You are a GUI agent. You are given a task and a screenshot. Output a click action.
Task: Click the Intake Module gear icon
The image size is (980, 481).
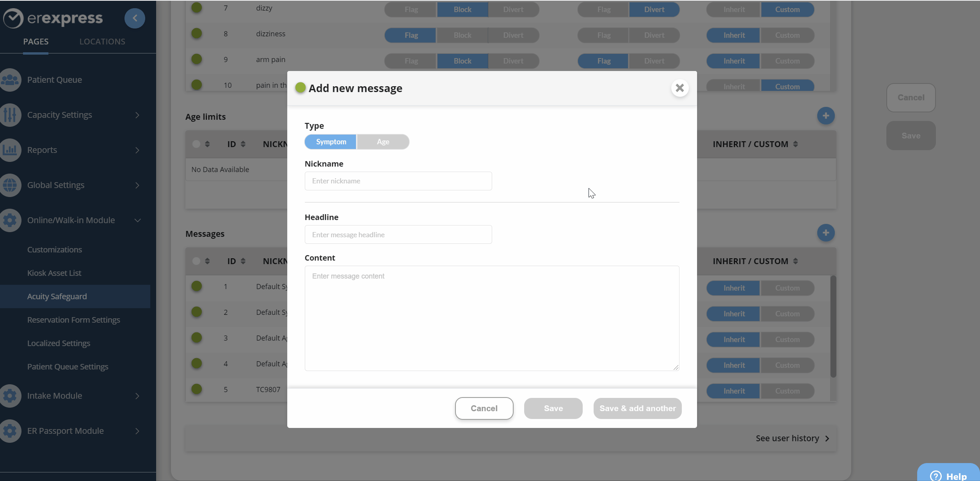10,396
